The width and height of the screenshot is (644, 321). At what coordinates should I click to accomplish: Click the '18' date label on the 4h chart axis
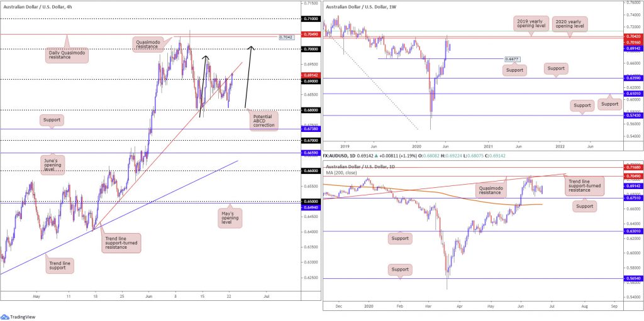tap(96, 295)
